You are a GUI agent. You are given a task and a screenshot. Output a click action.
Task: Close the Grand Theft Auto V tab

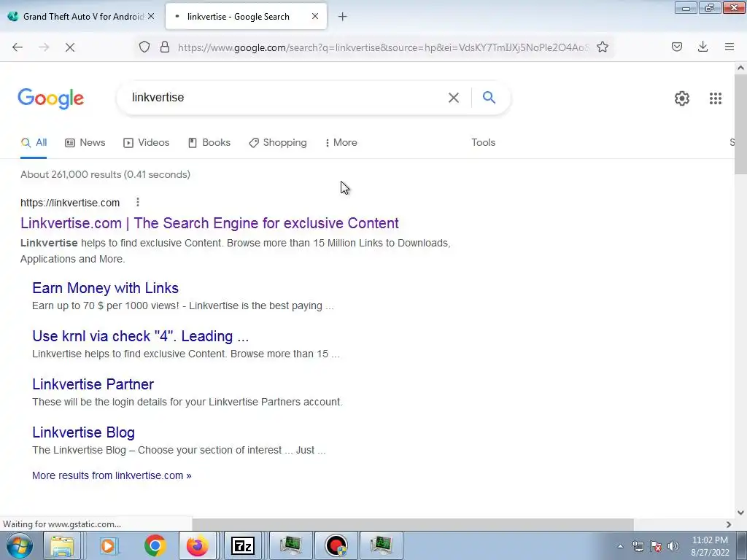(151, 16)
